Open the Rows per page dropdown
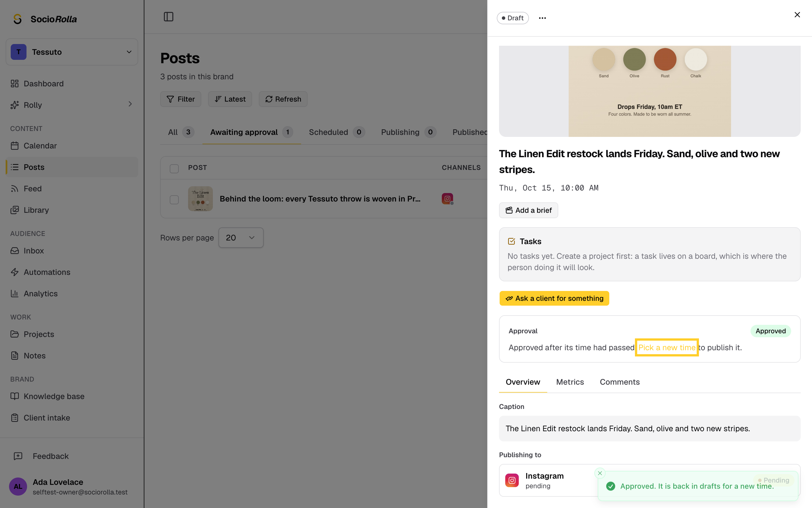 pyautogui.click(x=241, y=238)
